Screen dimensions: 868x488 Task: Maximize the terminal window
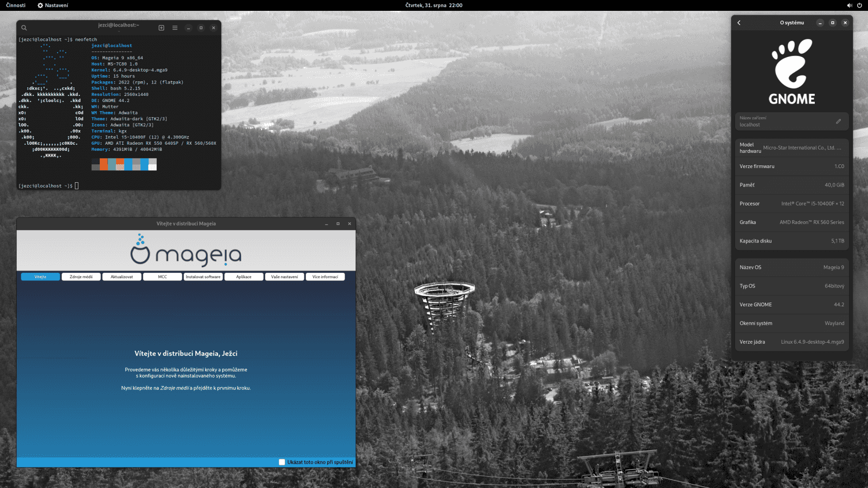coord(201,28)
